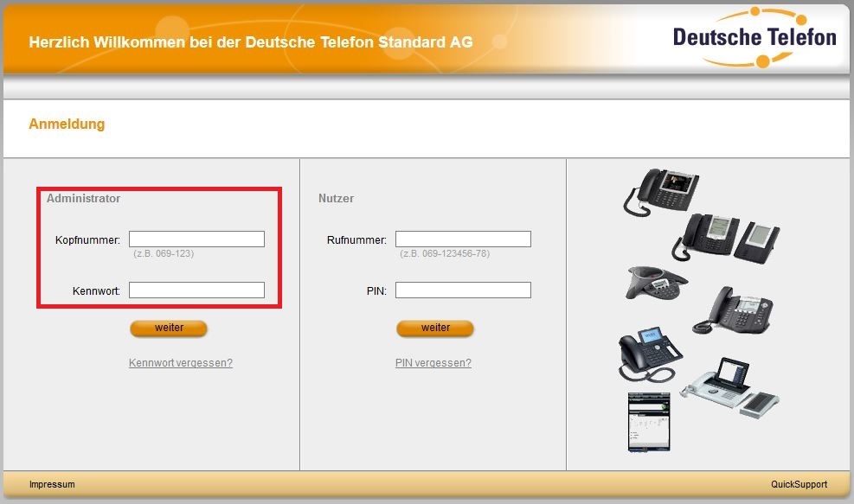
Task: Select the Rufnummer text box
Action: click(463, 239)
